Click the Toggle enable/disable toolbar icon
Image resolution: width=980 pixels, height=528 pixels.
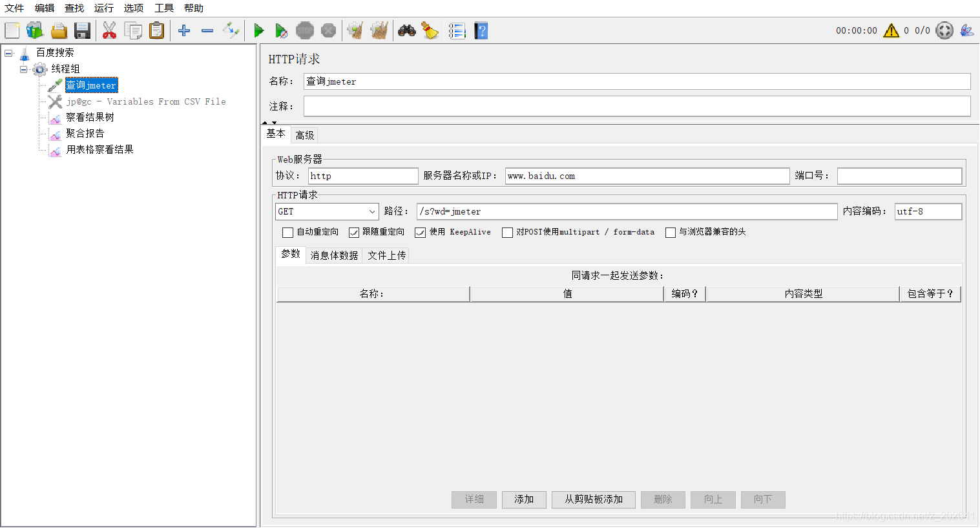click(231, 30)
